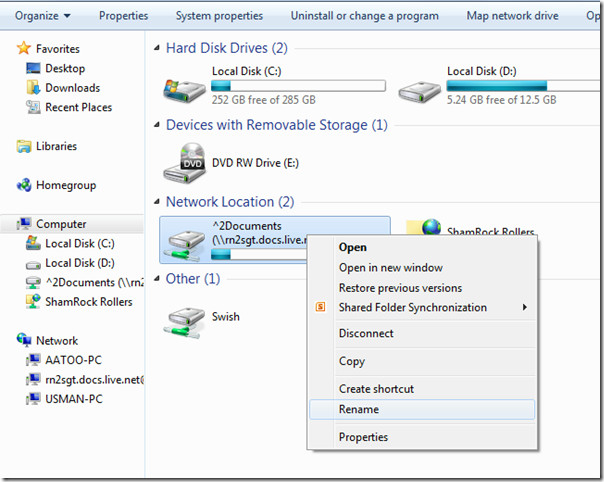Collapse the Network Location group

pos(158,202)
